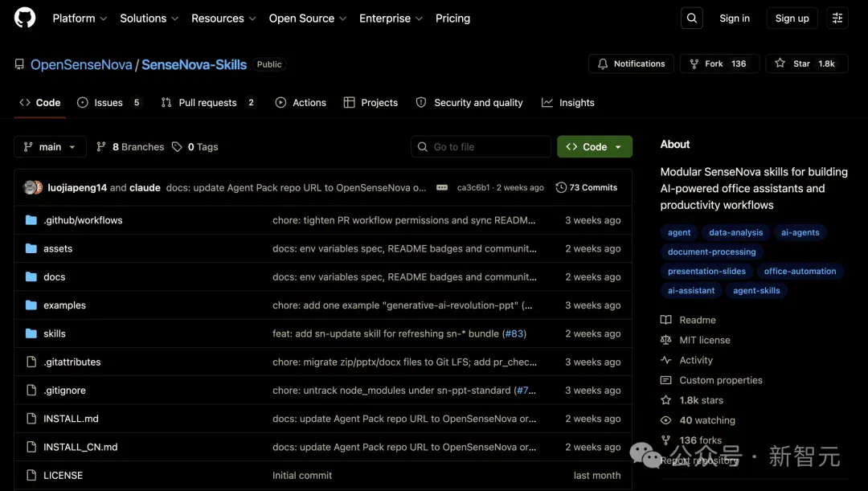
Task: Click the tag icon beside 0 Tags
Action: pos(177,147)
